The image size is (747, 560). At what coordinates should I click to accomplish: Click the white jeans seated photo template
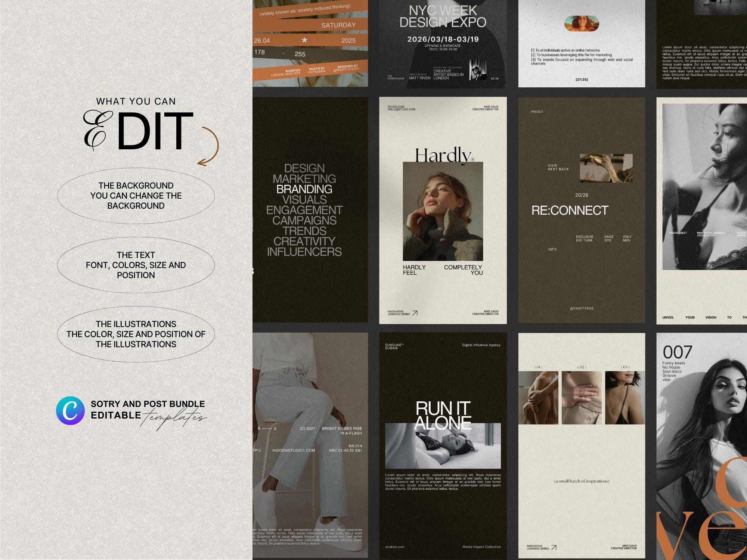click(310, 445)
